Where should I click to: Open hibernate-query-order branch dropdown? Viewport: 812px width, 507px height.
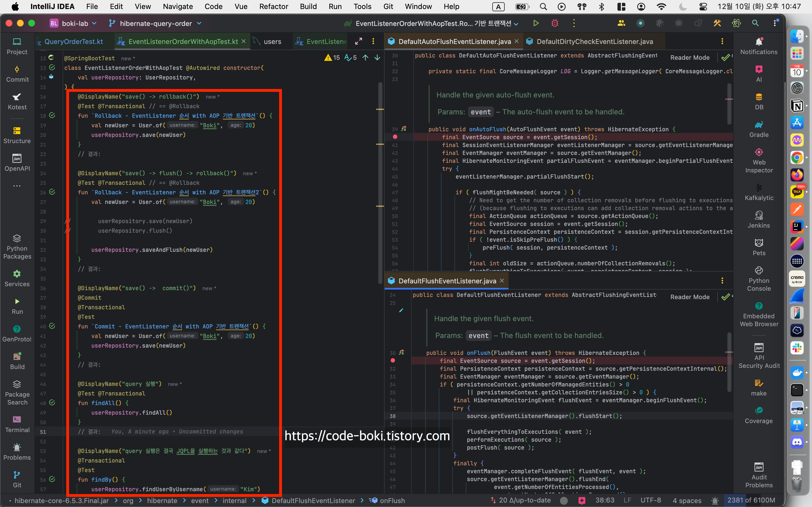156,23
